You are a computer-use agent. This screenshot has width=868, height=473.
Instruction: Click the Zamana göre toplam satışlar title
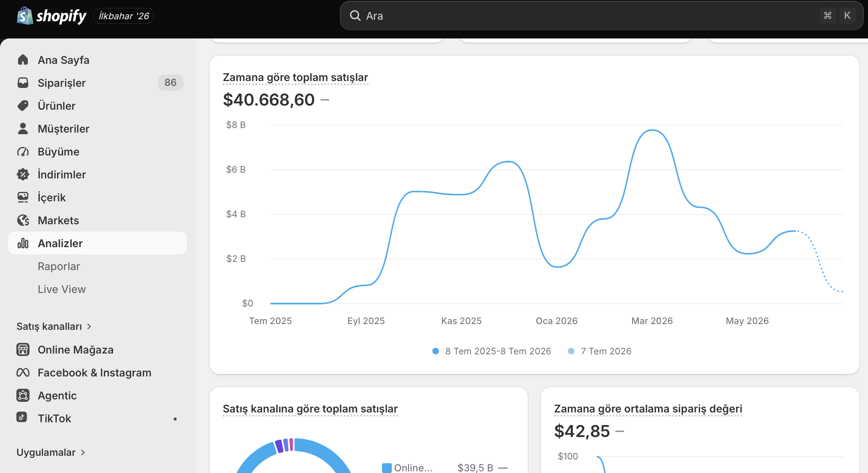(x=295, y=77)
